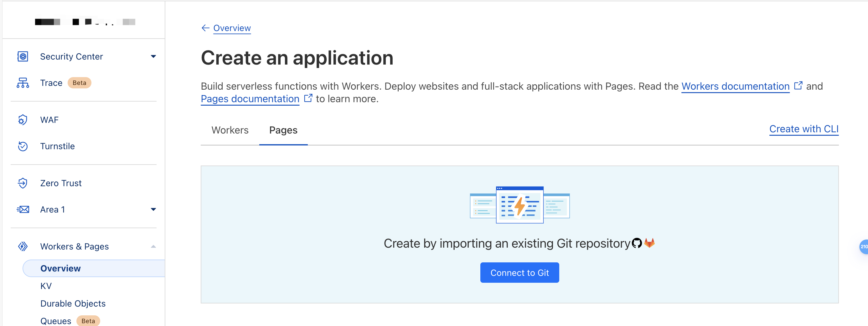Click the GitHub logo icon
Image resolution: width=868 pixels, height=326 pixels.
[x=637, y=243]
